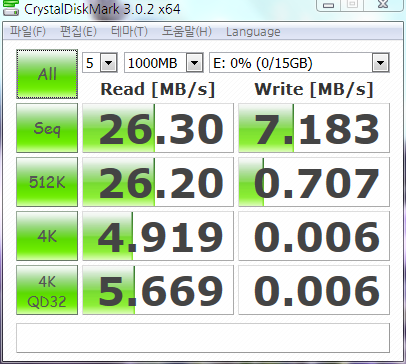Open the 편집(E) menu

78,32
